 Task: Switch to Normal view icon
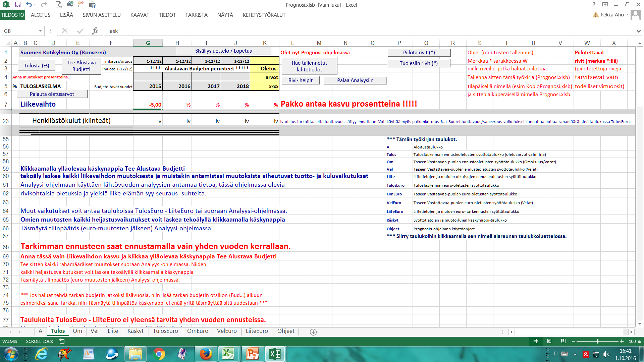tap(536, 341)
